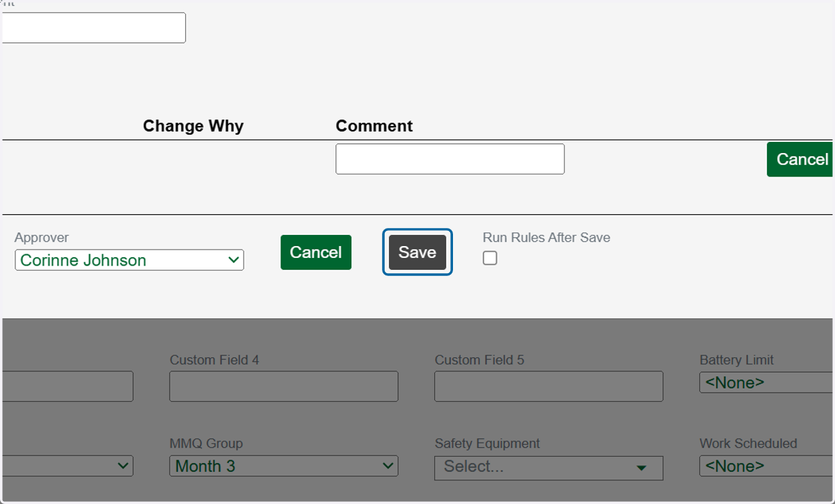
Task: Click the Save button
Action: pos(417,252)
